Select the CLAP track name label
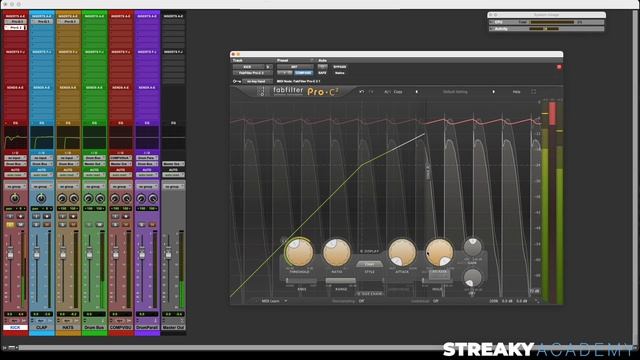 click(42, 328)
